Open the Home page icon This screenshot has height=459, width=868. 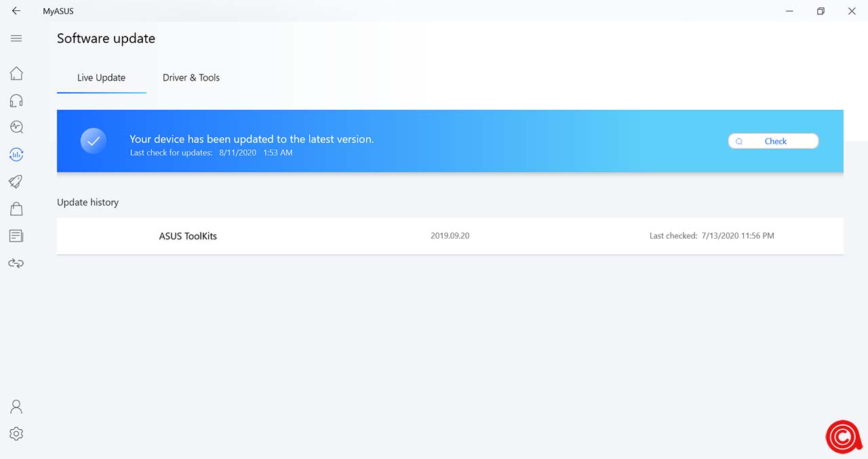coord(16,73)
